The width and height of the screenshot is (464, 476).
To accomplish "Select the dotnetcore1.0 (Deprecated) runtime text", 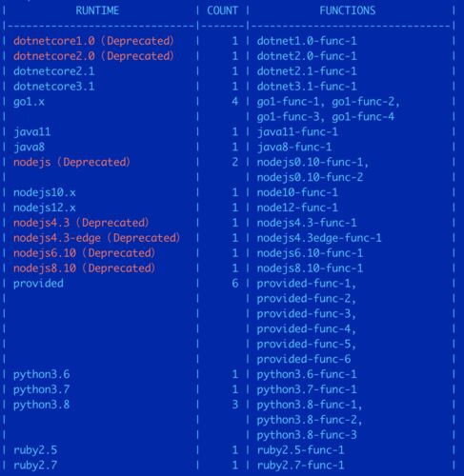I will pos(93,41).
